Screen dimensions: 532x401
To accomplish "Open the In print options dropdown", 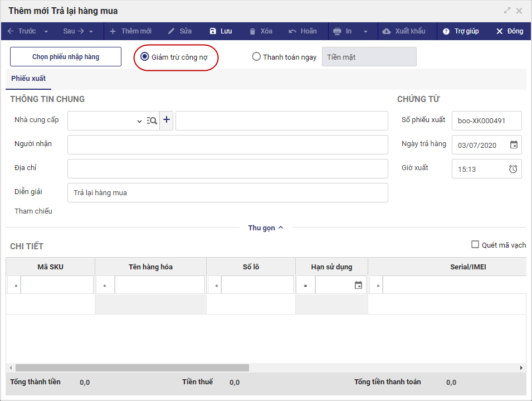I will pos(365,31).
